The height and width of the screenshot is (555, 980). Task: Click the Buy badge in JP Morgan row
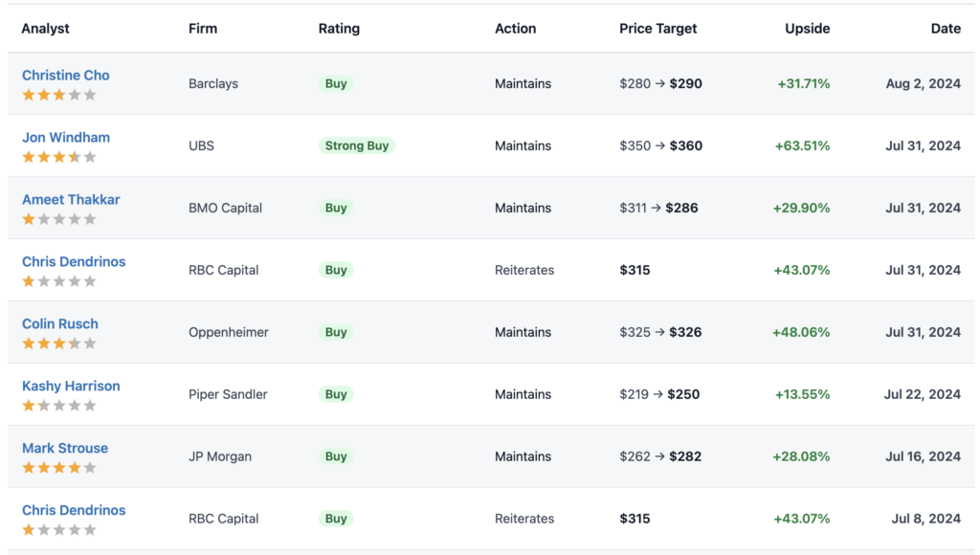tap(336, 456)
